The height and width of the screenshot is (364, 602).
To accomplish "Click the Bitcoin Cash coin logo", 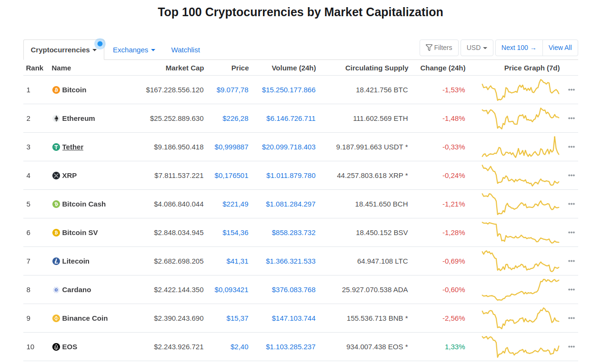I will pos(56,204).
